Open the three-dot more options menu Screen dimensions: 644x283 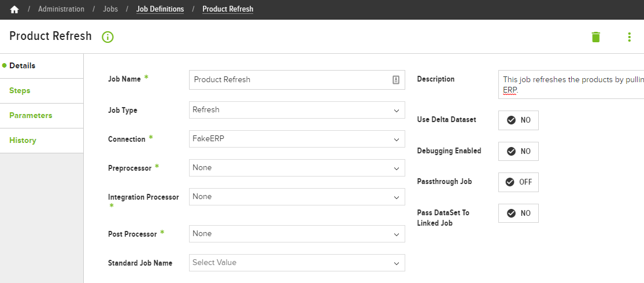(629, 36)
